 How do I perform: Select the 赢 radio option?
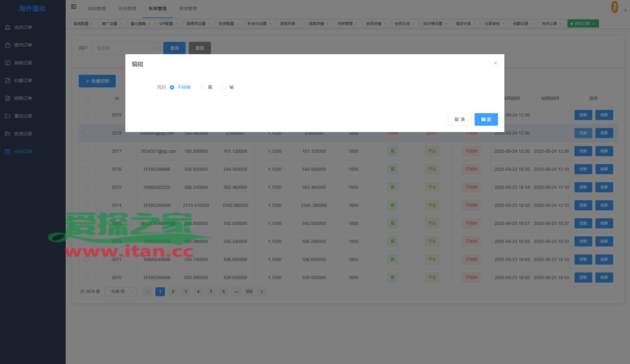tap(202, 87)
